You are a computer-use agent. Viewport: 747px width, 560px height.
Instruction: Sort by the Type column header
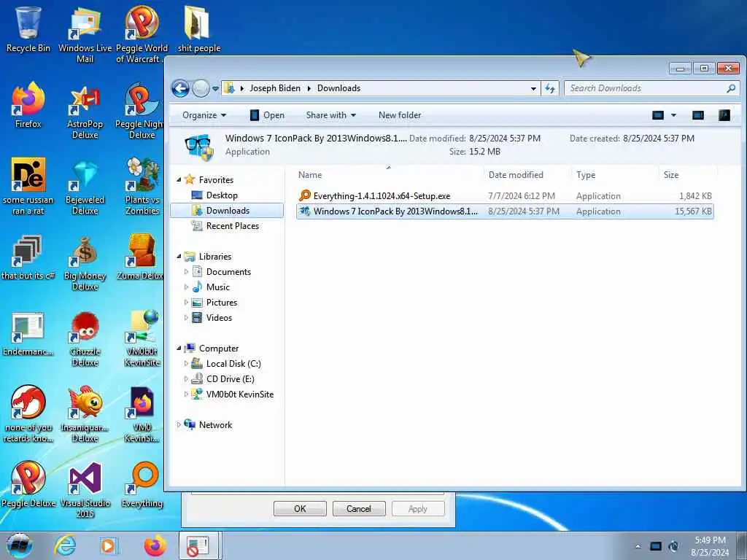click(615, 175)
